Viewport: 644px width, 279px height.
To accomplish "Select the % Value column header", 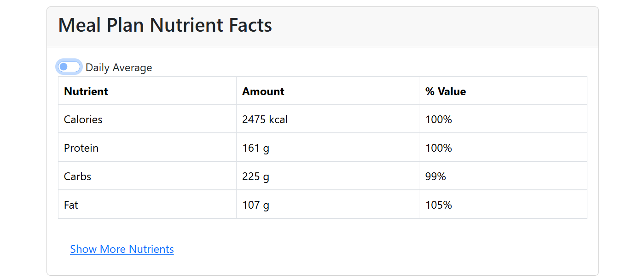I will 446,91.
